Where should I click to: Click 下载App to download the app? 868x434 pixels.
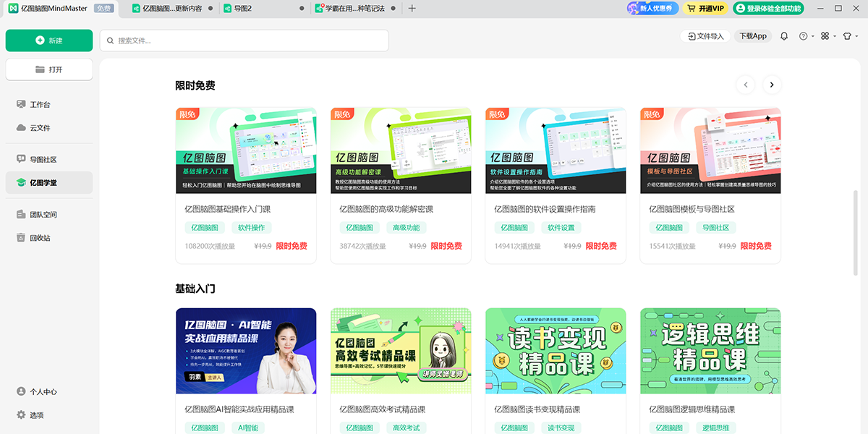(752, 35)
